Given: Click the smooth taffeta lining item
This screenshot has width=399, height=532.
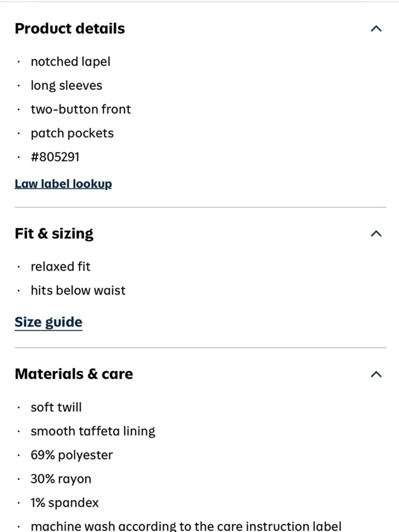Looking at the screenshot, I should tap(93, 431).
